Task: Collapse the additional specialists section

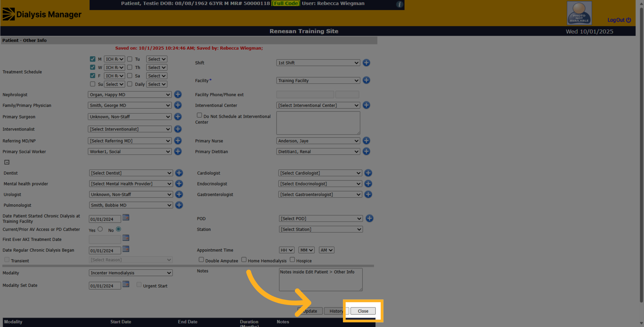Action: [x=7, y=162]
